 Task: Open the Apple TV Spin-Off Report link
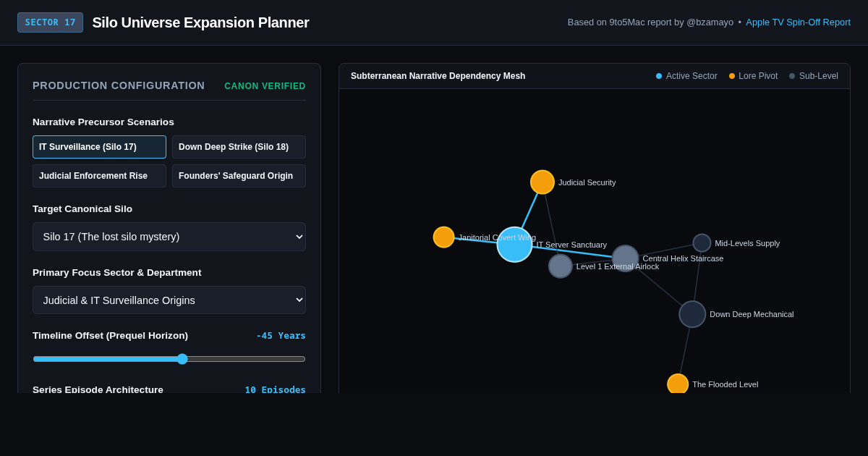point(798,22)
